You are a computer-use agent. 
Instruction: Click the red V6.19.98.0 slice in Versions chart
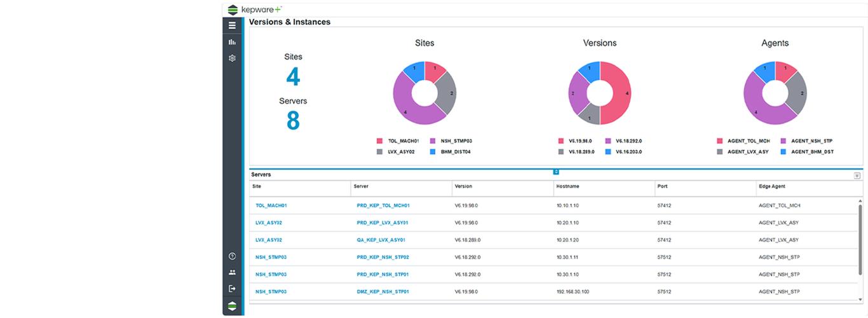click(619, 93)
